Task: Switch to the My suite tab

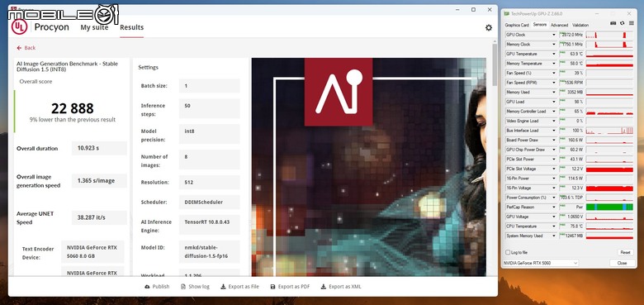Action: (94, 27)
